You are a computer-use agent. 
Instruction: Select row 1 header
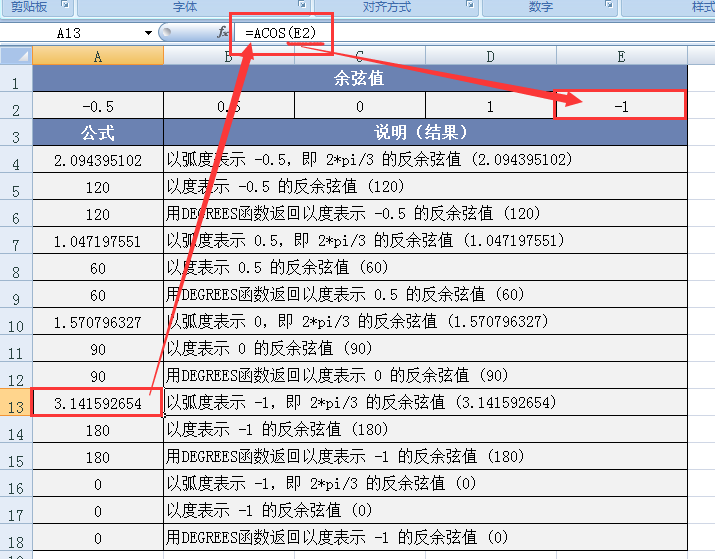point(16,79)
